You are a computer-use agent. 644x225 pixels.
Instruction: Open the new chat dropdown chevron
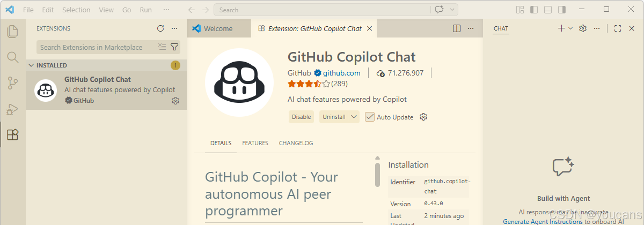[x=570, y=28]
